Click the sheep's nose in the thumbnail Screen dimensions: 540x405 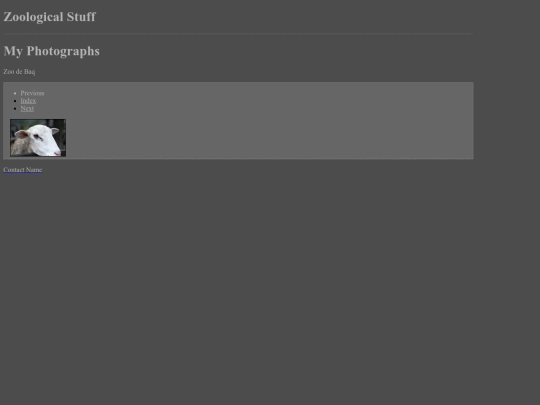(x=58, y=152)
